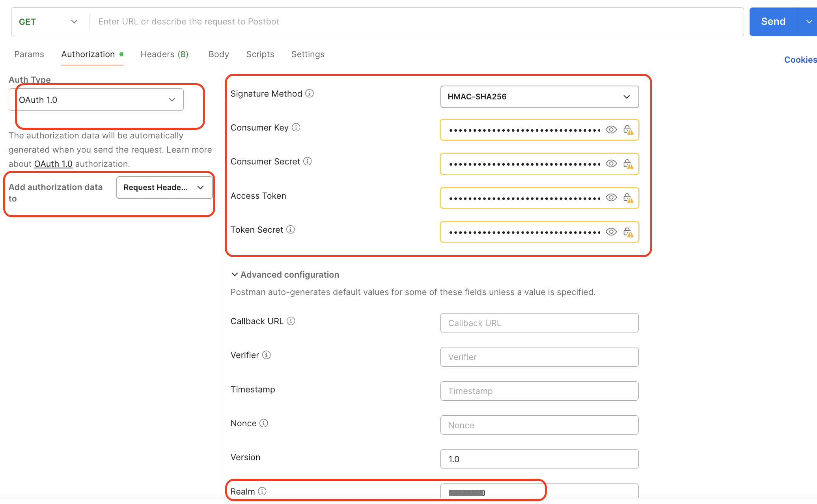Screen dimensions: 817x504
Task: Collapse the Advanced configuration section
Action: coord(234,274)
